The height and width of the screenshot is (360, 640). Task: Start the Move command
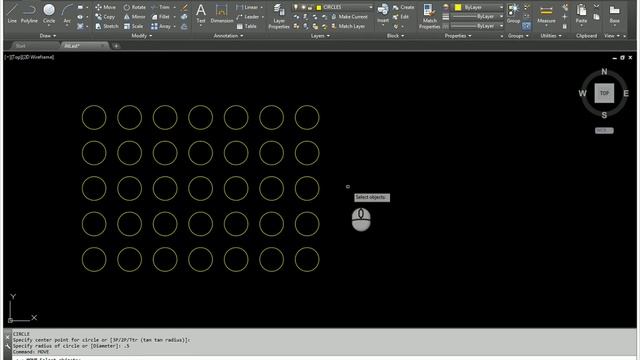(105, 7)
